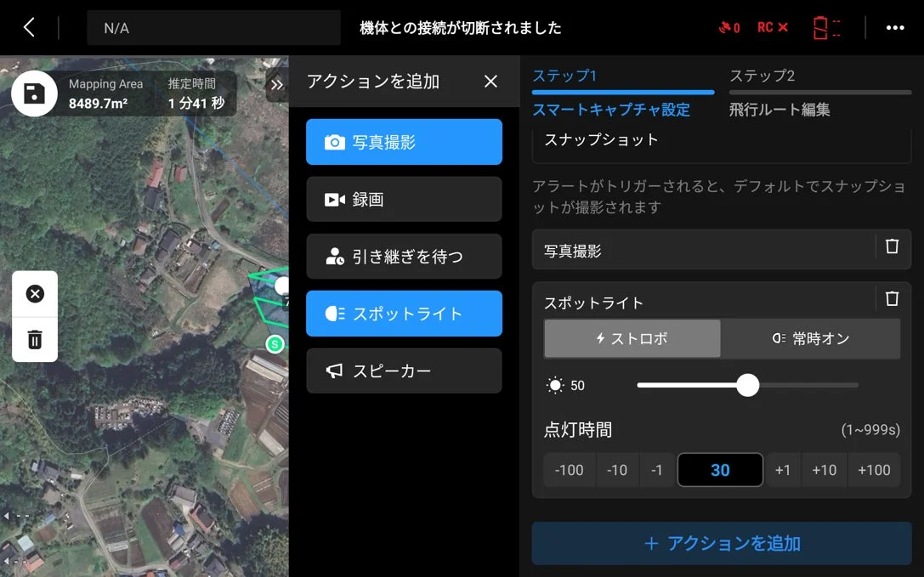Click the save mapping project icon
The image size is (924, 577).
click(34, 93)
